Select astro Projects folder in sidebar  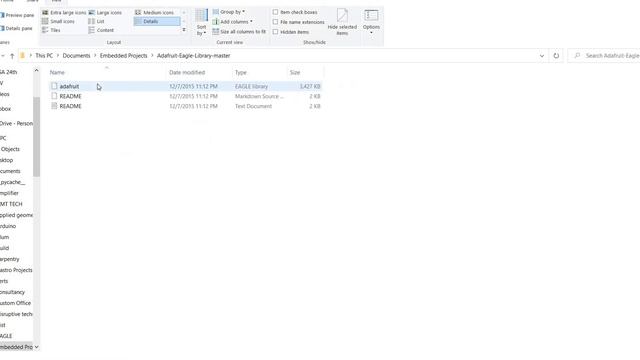16,270
